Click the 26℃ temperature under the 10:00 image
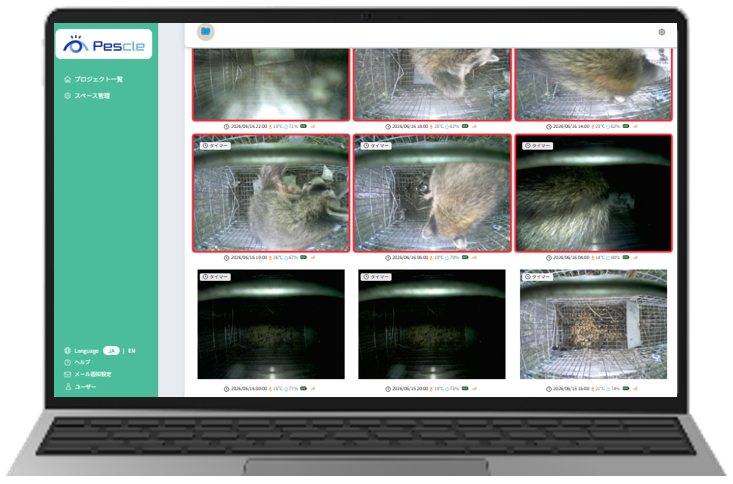This screenshot has height=484, width=733. (x=276, y=258)
